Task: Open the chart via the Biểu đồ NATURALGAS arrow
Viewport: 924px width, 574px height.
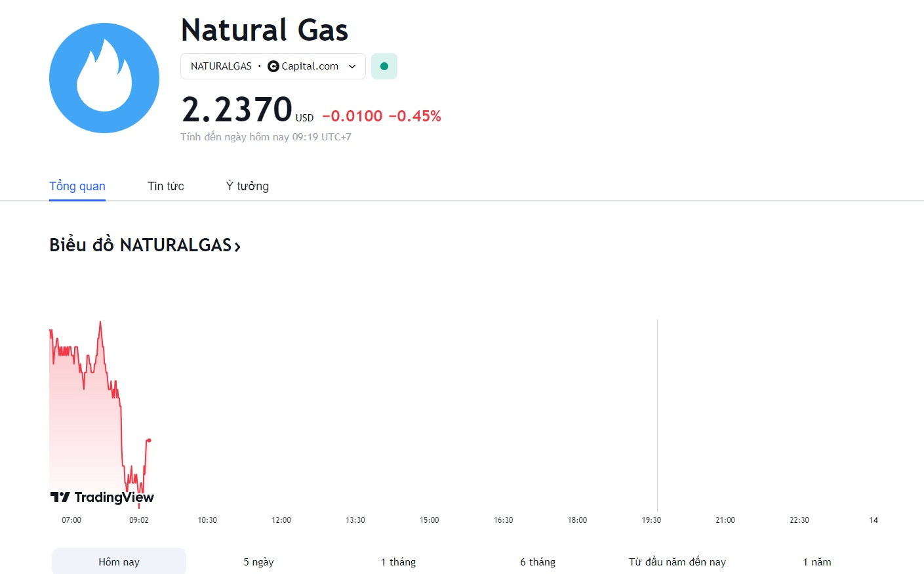Action: pos(237,247)
